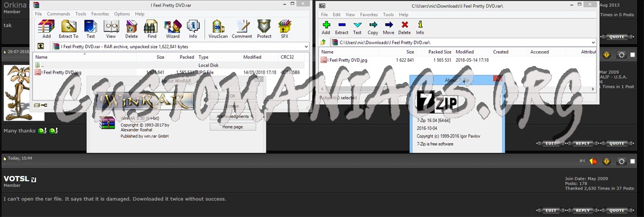Click the warning report icon on post #4
The height and width of the screenshot is (217, 644).
pyautogui.click(x=607, y=161)
